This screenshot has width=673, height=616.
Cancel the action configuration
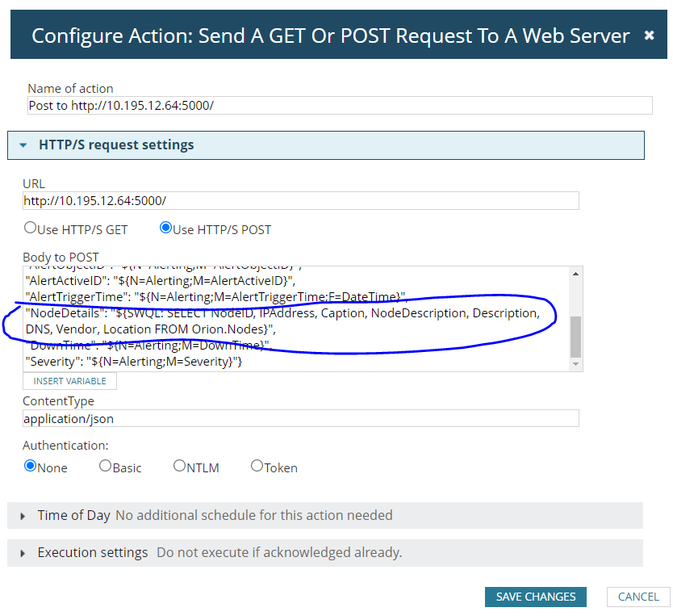(x=638, y=597)
